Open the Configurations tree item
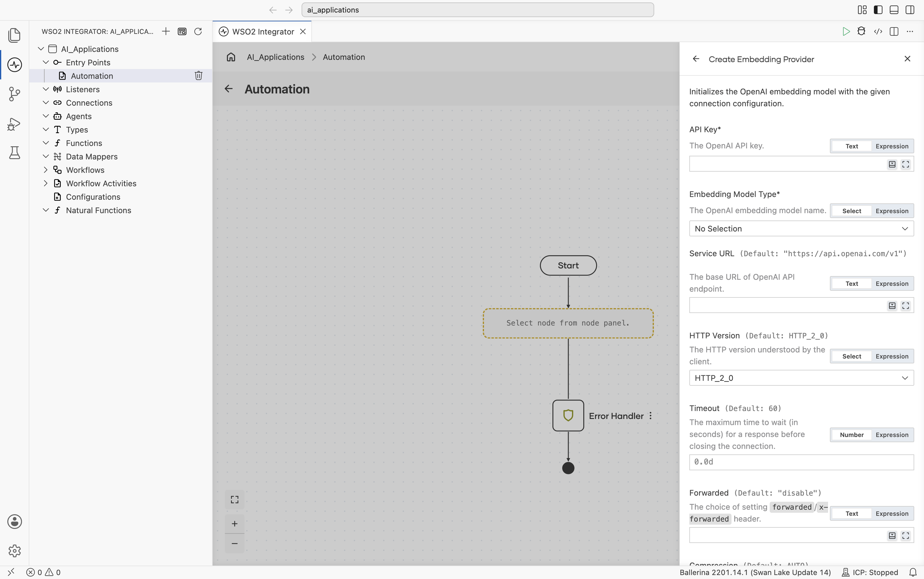Viewport: 924px width, 579px height. [x=93, y=197]
